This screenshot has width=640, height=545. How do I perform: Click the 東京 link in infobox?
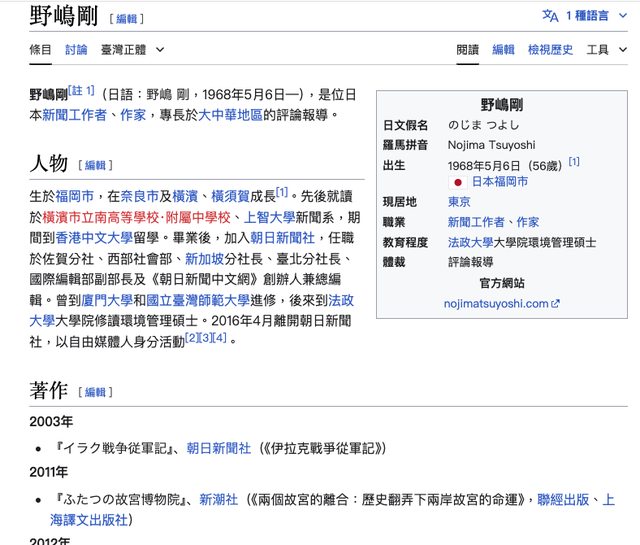pos(459,202)
